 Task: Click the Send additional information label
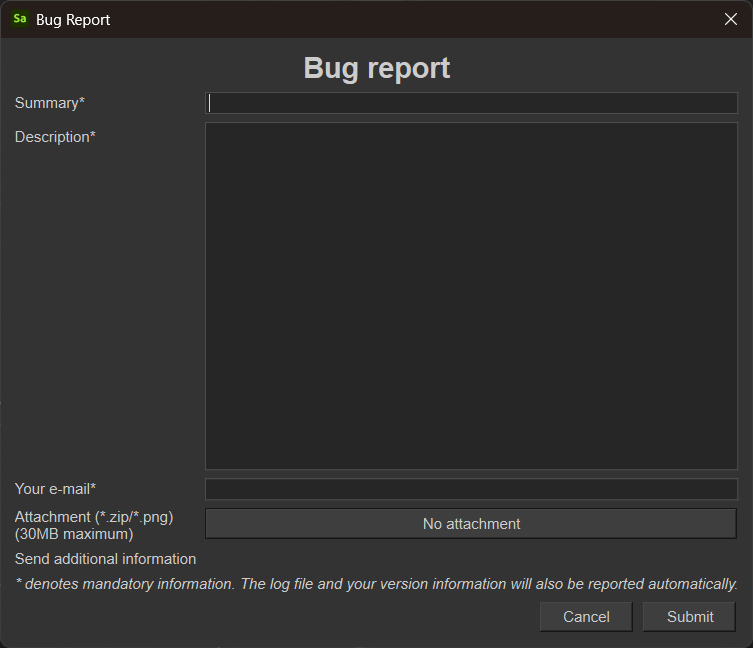pos(105,559)
